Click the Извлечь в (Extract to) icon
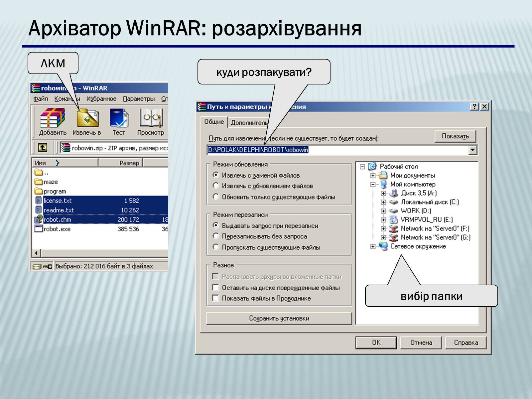Screen dimensions: 532x399 (x=87, y=118)
